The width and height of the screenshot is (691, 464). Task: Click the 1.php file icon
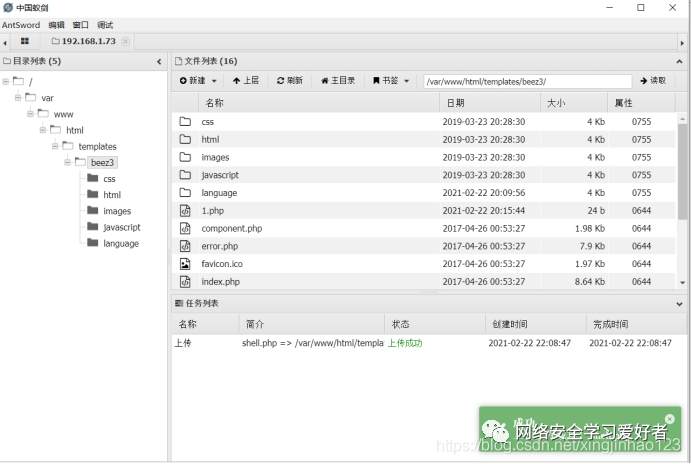pos(185,211)
